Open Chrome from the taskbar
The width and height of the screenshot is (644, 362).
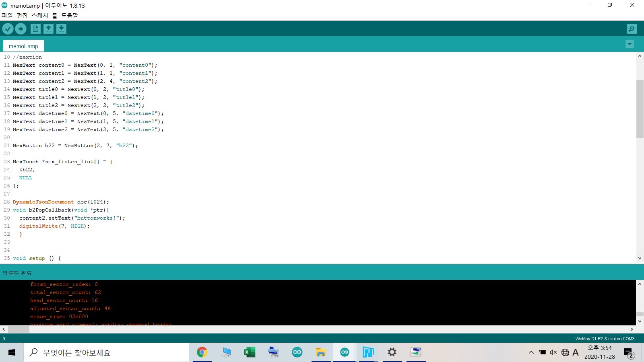tap(202, 352)
